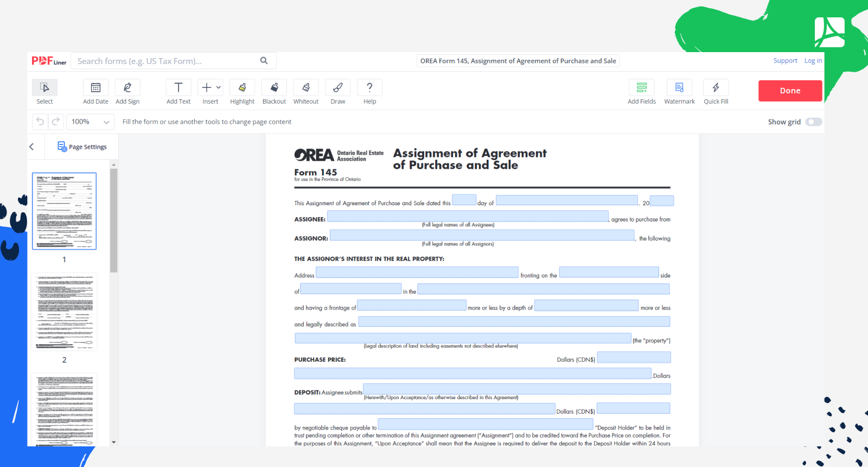
Task: Edit the document title field
Action: [x=518, y=61]
